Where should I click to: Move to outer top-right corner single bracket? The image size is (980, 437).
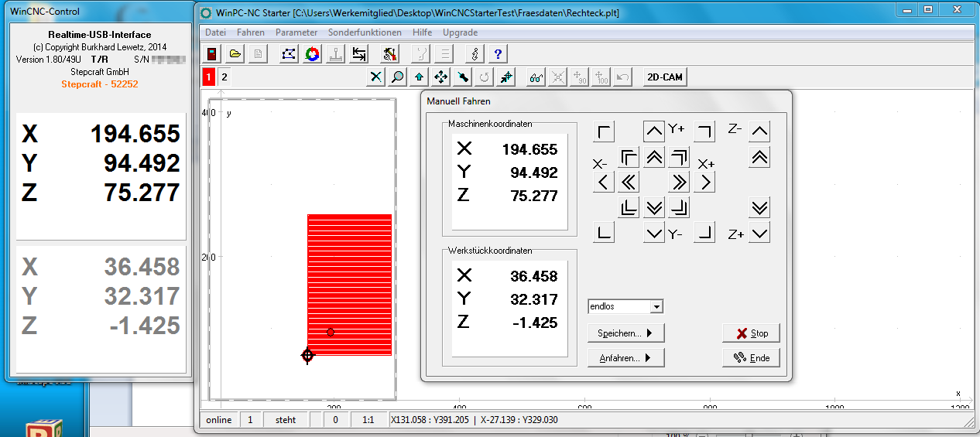[704, 132]
